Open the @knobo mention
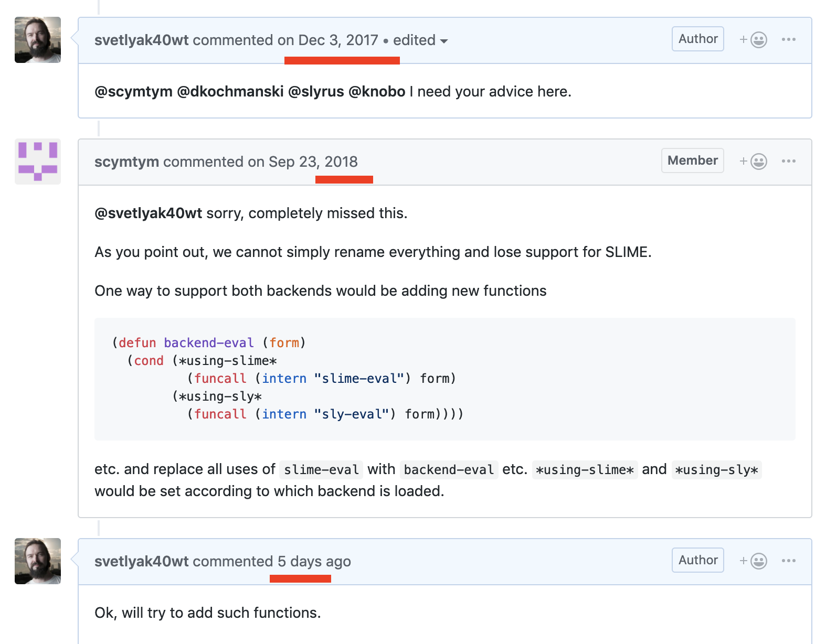Screen dimensions: 826x644 376,92
